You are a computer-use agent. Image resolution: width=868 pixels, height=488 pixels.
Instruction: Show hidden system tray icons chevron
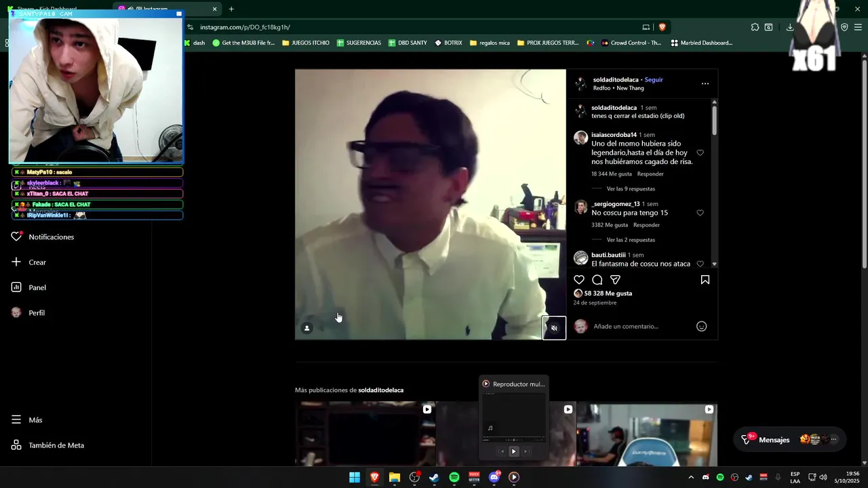[x=691, y=477]
